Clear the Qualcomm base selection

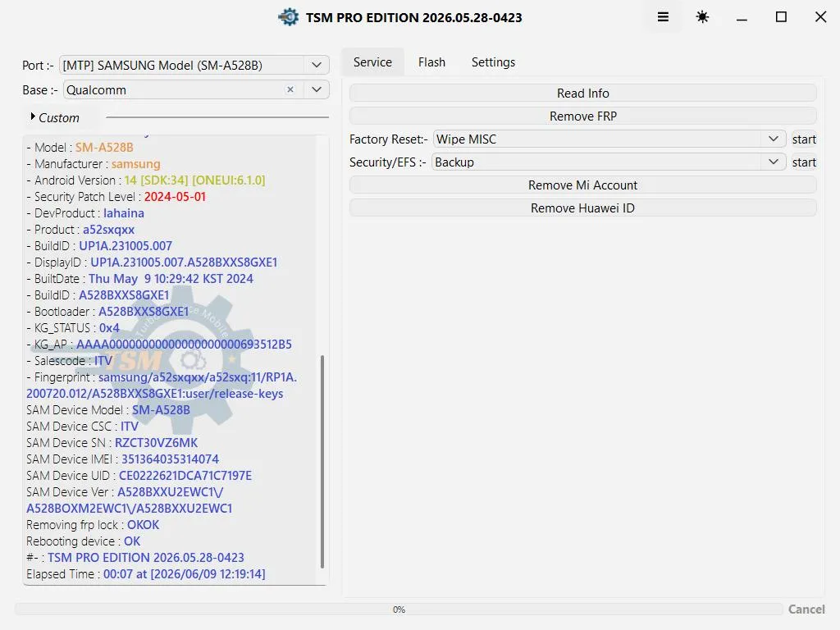point(290,89)
